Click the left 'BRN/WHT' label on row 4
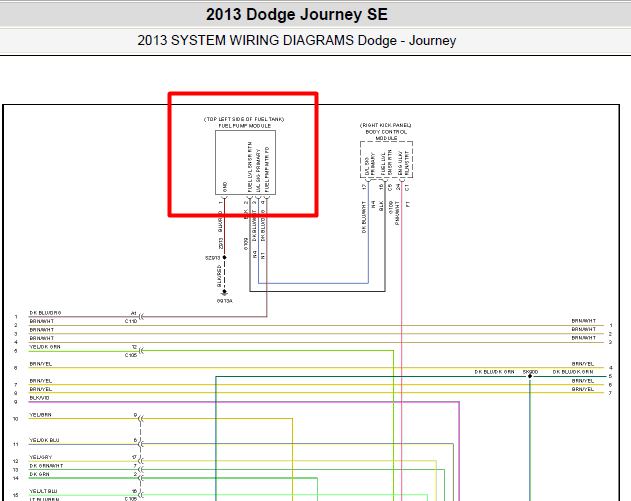Image resolution: width=631 pixels, height=501 pixels. 41,338
